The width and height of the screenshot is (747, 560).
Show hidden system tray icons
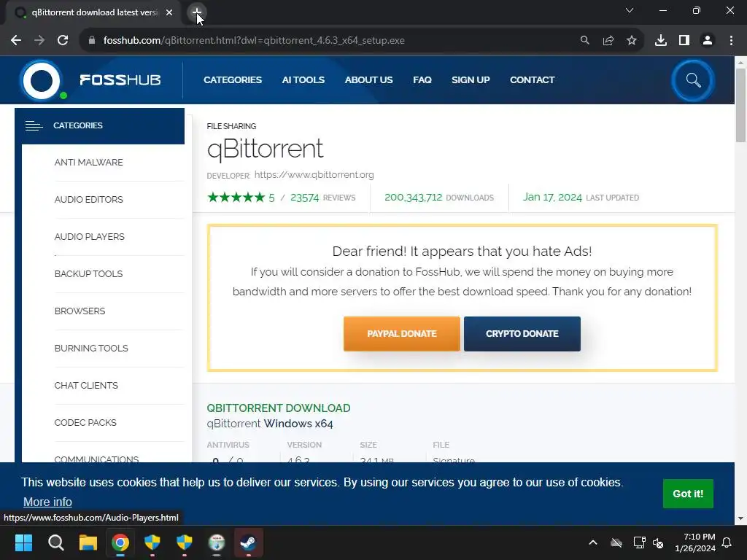(x=592, y=542)
